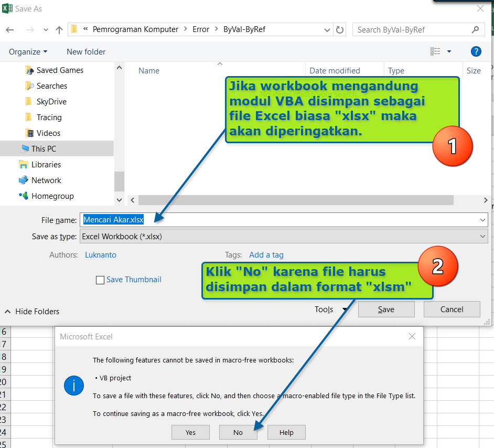Image resolution: width=494 pixels, height=448 pixels.
Task: Navigate up to the parent folder
Action: click(x=59, y=30)
